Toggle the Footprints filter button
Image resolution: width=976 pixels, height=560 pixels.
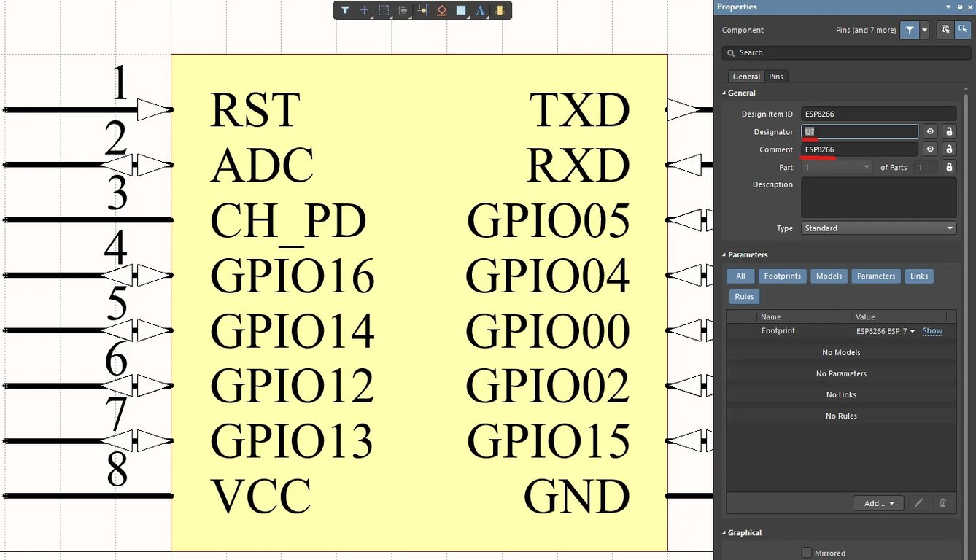pyautogui.click(x=783, y=276)
